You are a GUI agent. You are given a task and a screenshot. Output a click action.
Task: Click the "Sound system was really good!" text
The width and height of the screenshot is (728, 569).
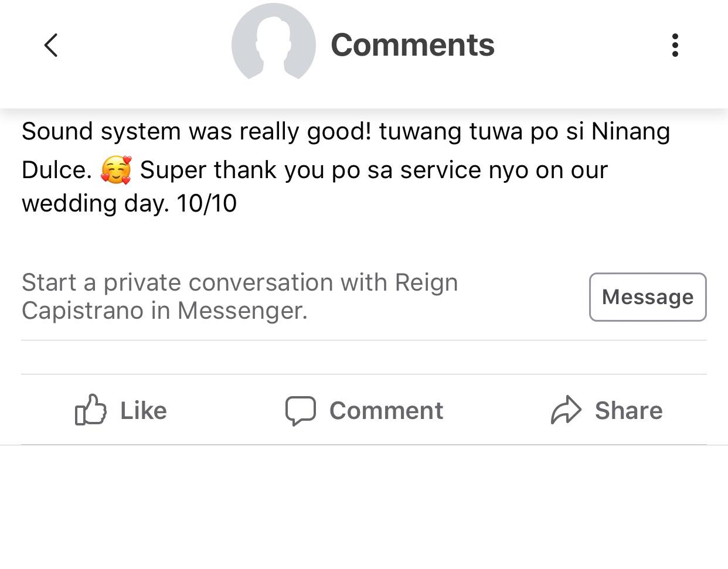click(196, 131)
